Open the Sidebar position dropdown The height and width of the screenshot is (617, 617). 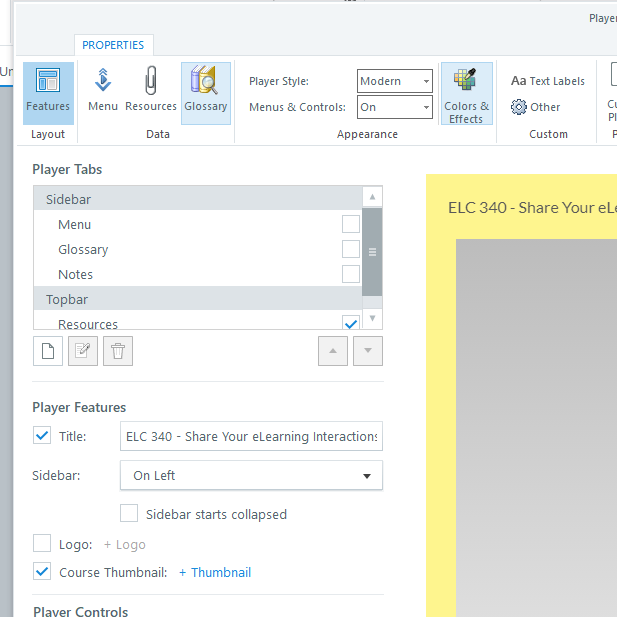pos(251,475)
